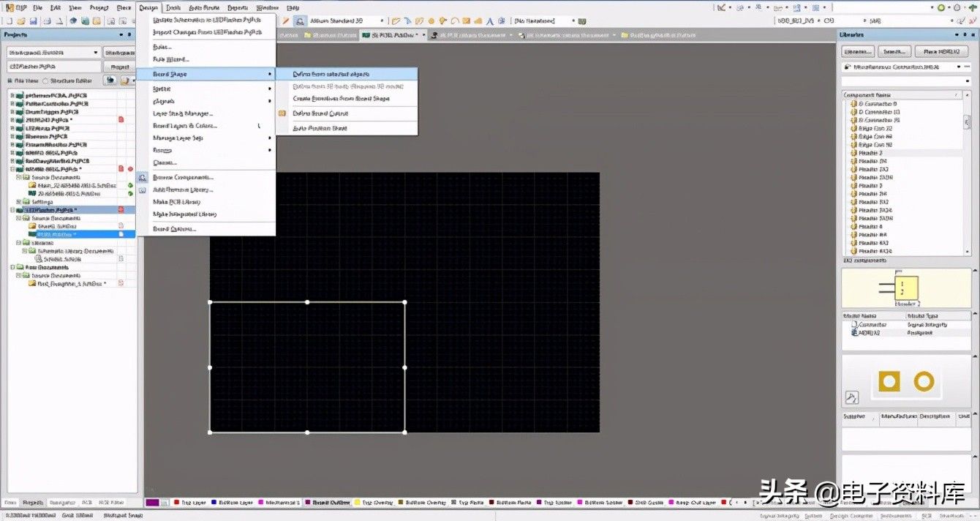Select the File View radio button
This screenshot has width=980, height=521.
10,80
